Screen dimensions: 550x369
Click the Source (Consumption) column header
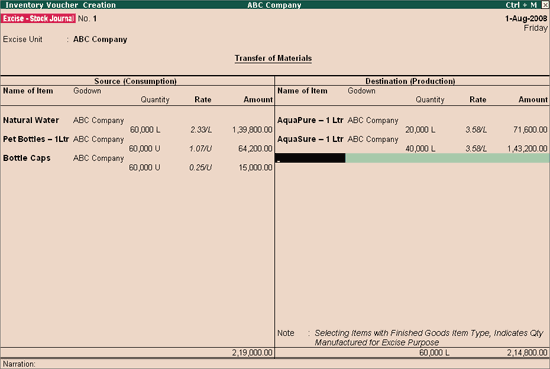135,81
